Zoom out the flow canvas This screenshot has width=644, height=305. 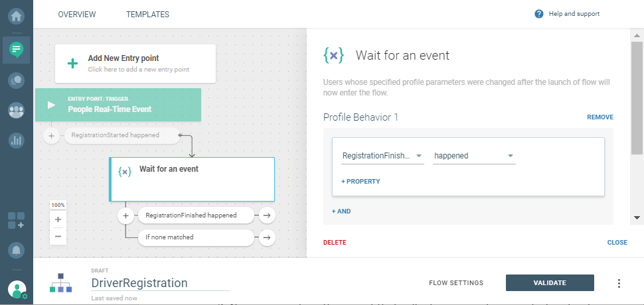(x=58, y=236)
